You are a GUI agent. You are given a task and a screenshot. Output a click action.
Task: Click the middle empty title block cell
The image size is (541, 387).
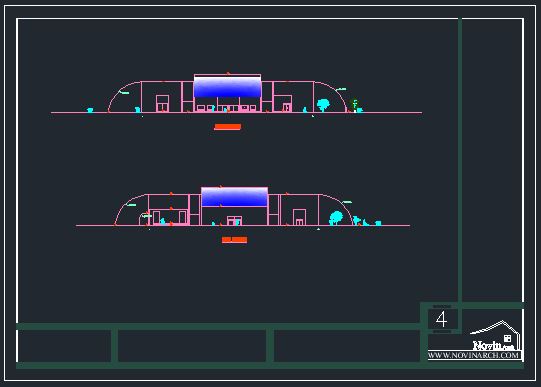(x=192, y=346)
